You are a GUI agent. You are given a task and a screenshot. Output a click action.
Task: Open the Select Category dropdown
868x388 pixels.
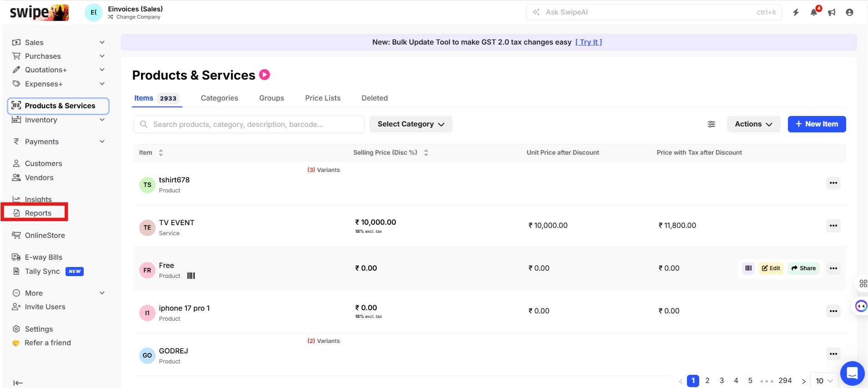click(411, 124)
